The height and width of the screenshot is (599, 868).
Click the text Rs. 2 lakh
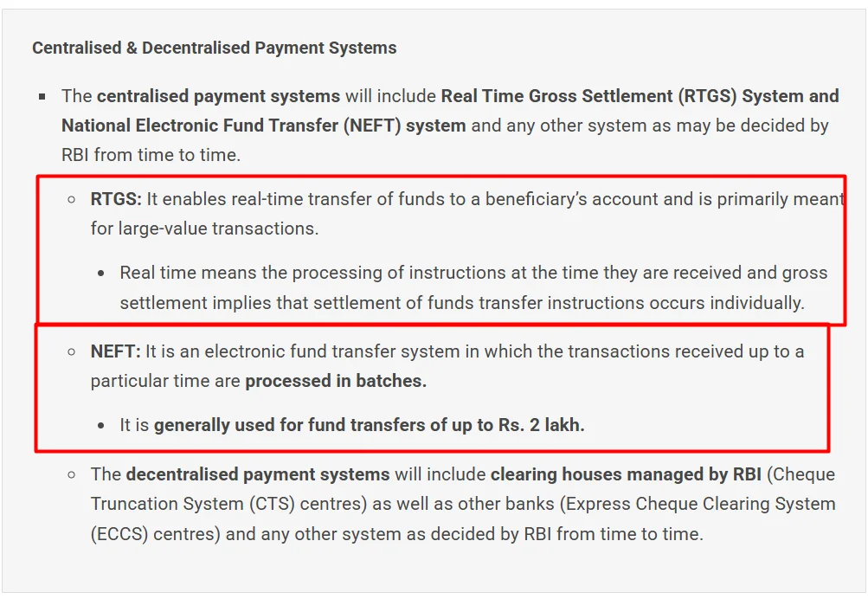pos(542,425)
